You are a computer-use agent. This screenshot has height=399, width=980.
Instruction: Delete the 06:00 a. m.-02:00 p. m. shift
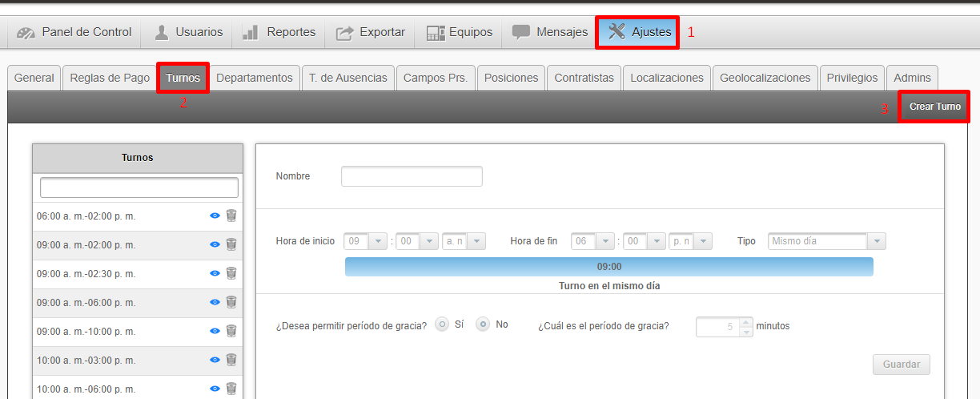click(231, 216)
